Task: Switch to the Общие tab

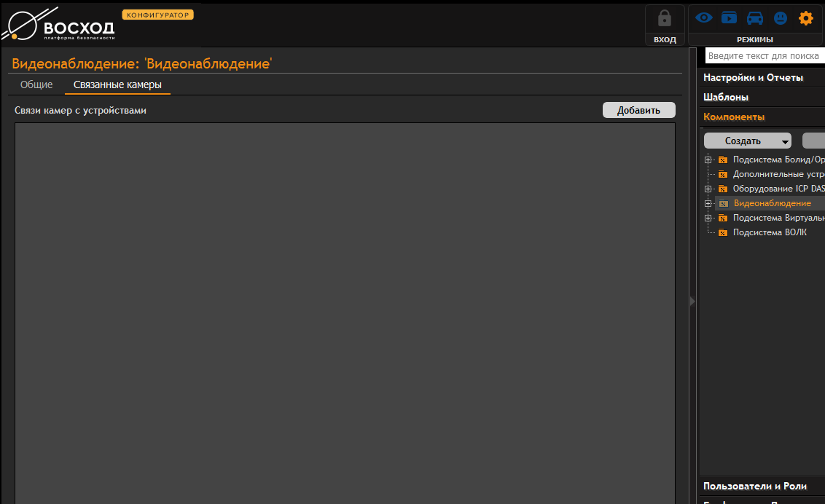Action: point(36,85)
